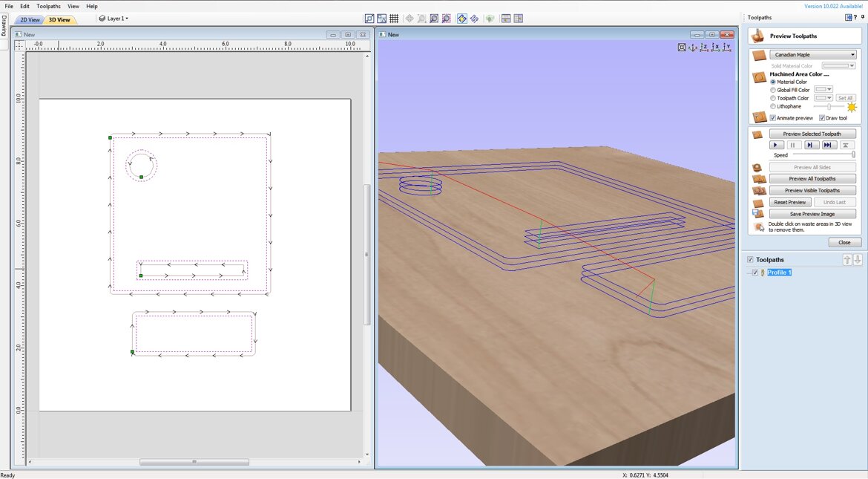Viewport: 868px width, 479px height.
Task: Switch to view along the X axis
Action: 716,48
